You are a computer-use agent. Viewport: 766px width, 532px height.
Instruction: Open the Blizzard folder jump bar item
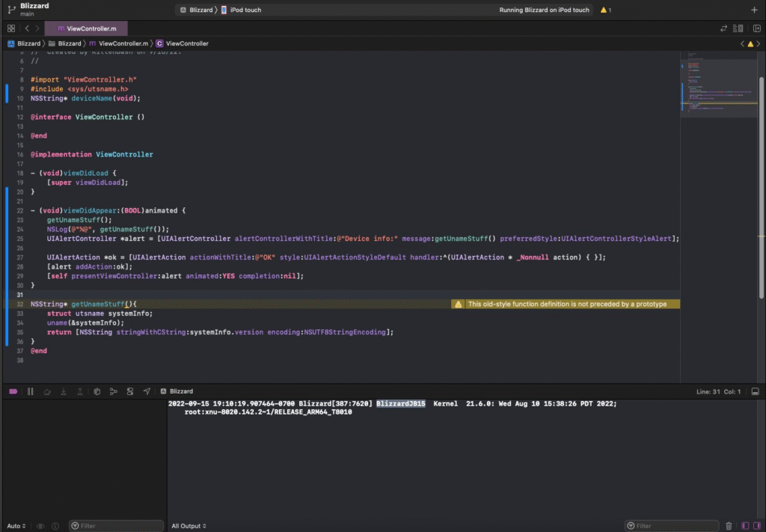pos(65,43)
